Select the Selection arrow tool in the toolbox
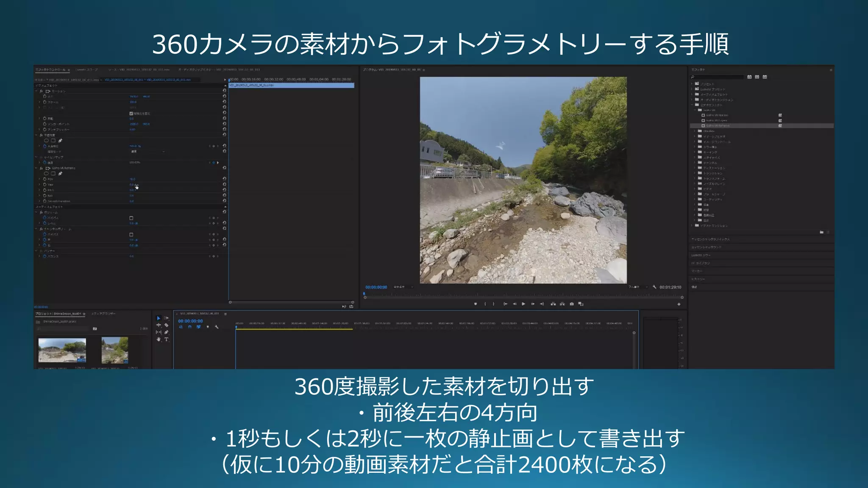 pos(159,318)
